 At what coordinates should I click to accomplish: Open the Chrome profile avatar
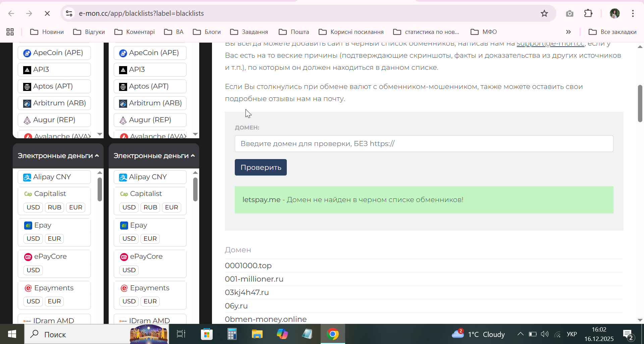click(614, 13)
